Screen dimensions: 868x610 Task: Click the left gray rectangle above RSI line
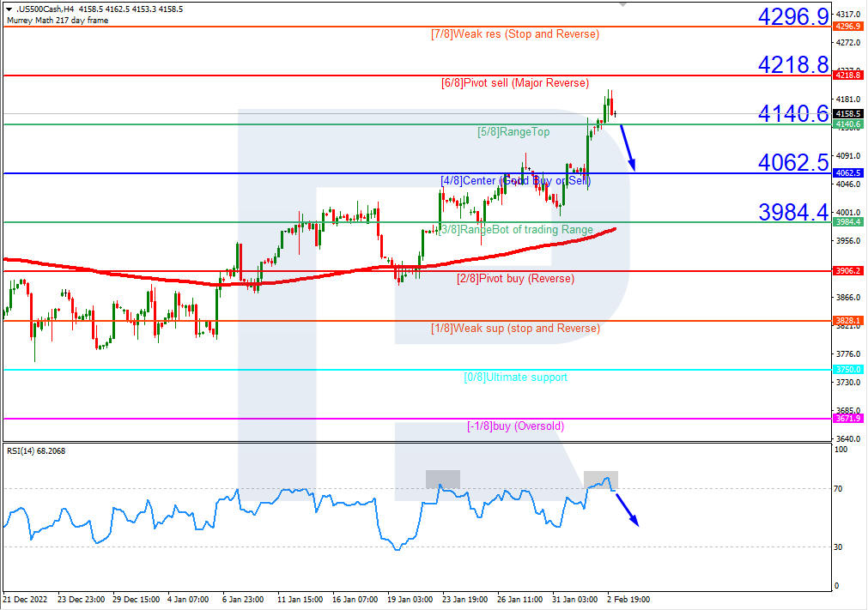442,479
